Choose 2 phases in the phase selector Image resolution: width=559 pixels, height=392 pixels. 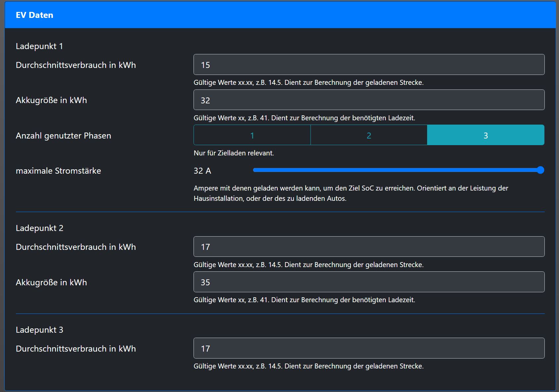pyautogui.click(x=369, y=135)
